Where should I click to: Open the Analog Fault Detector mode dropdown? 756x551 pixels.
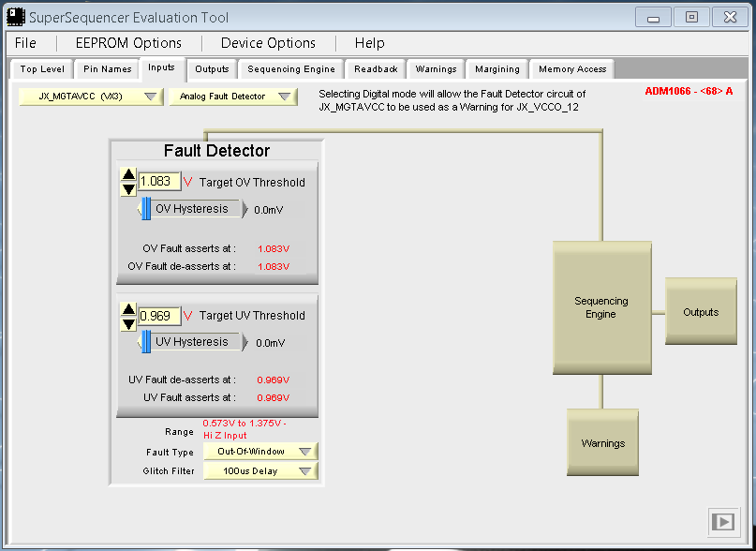pyautogui.click(x=233, y=97)
